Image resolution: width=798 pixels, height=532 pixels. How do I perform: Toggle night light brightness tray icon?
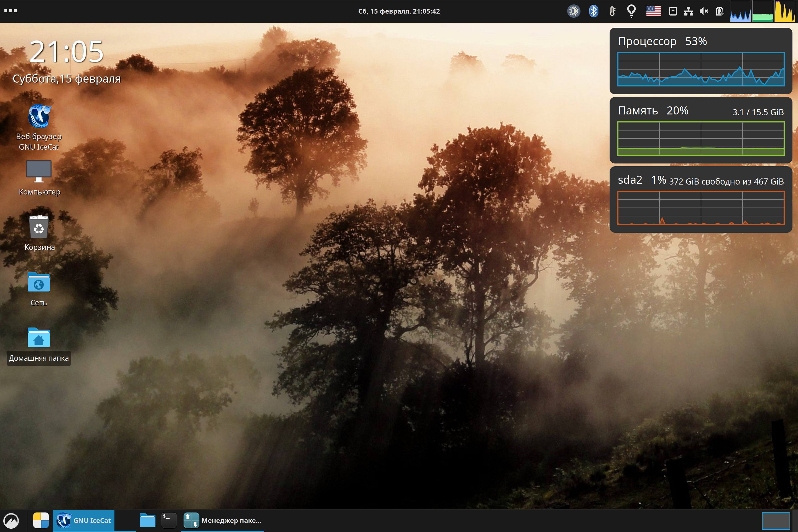(574, 11)
